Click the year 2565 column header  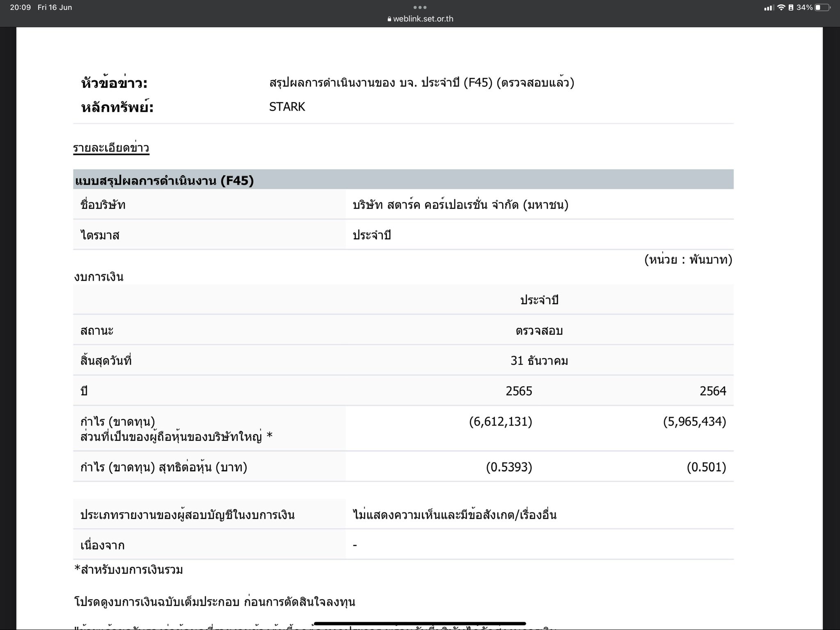click(518, 391)
